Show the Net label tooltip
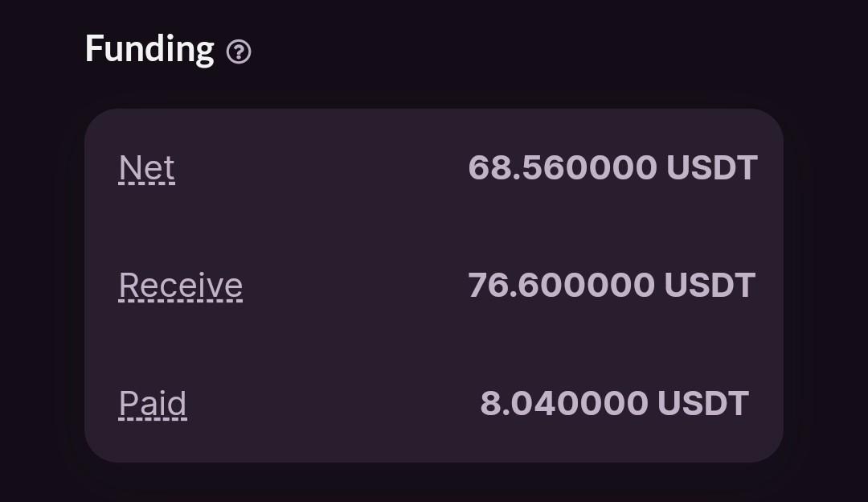The width and height of the screenshot is (868, 502). coord(147,168)
